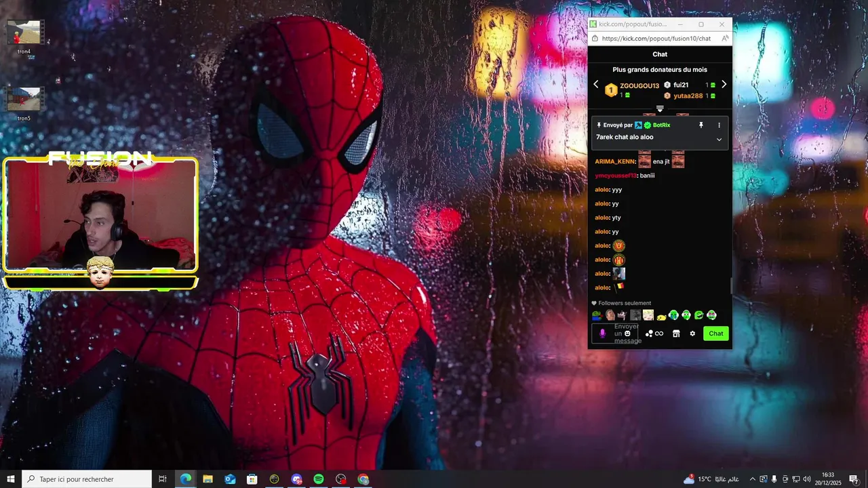The height and width of the screenshot is (488, 868).
Task: Open Spotify from the taskbar
Action: tap(319, 479)
